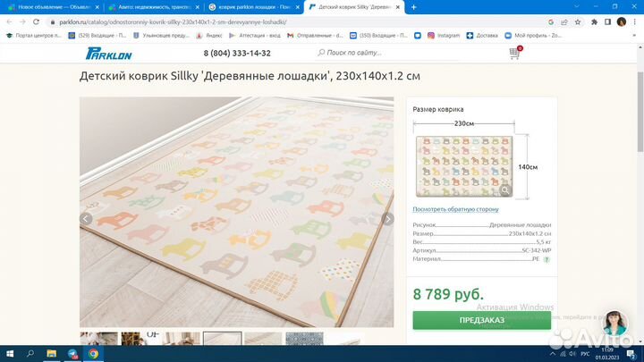
Task: Open 'Яндекс' bookmark
Action: 209,36
